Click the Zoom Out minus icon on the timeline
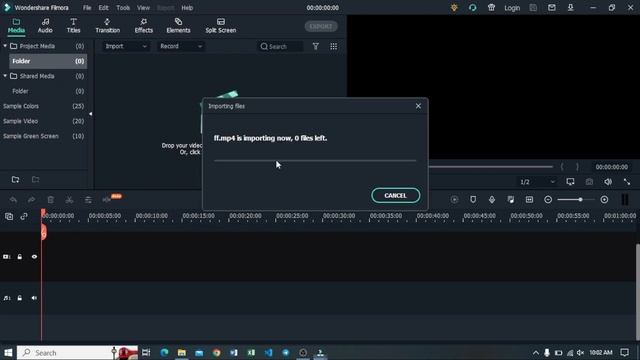 click(548, 200)
